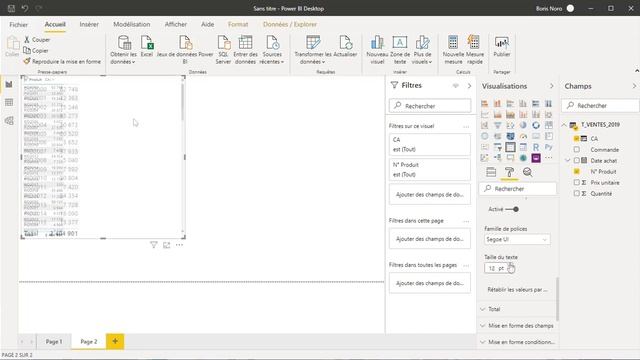Select the matrix visual
This screenshot has height=360, width=640.
(523, 147)
